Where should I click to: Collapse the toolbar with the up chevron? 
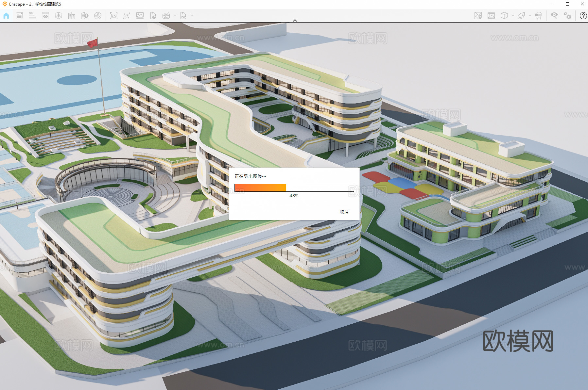pyautogui.click(x=295, y=20)
